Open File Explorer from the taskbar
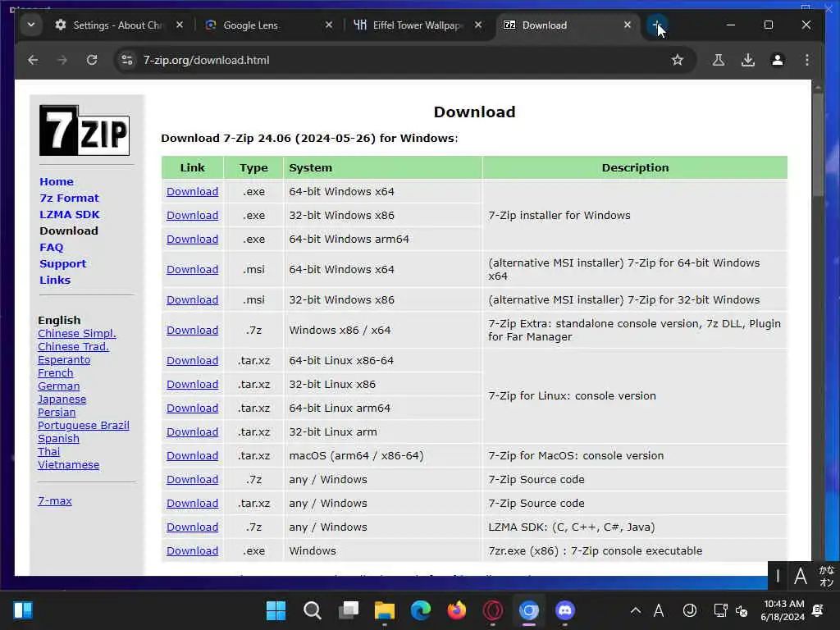 pyautogui.click(x=384, y=610)
